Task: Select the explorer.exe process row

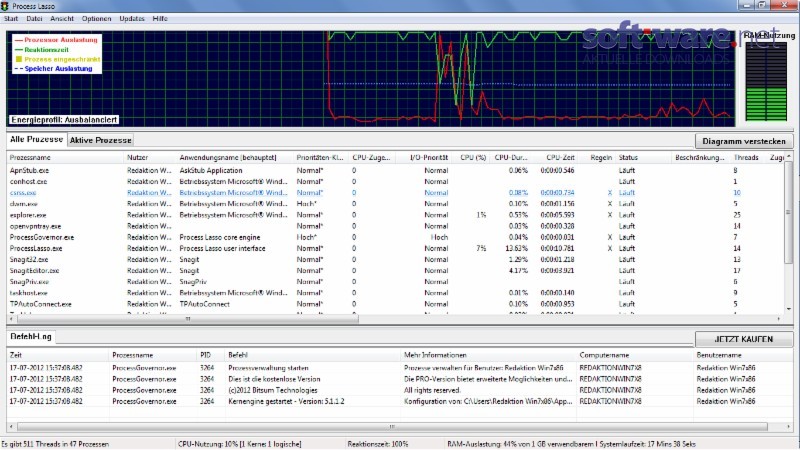Action: pos(395,215)
